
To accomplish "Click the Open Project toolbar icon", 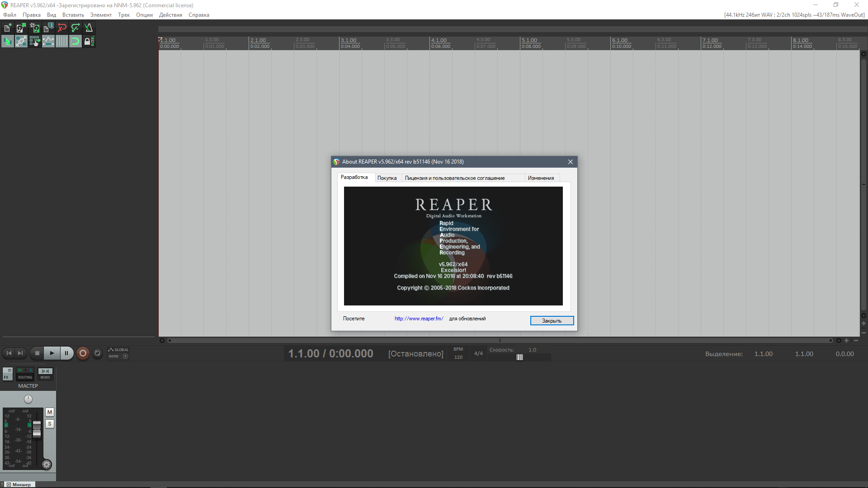I will pyautogui.click(x=21, y=28).
